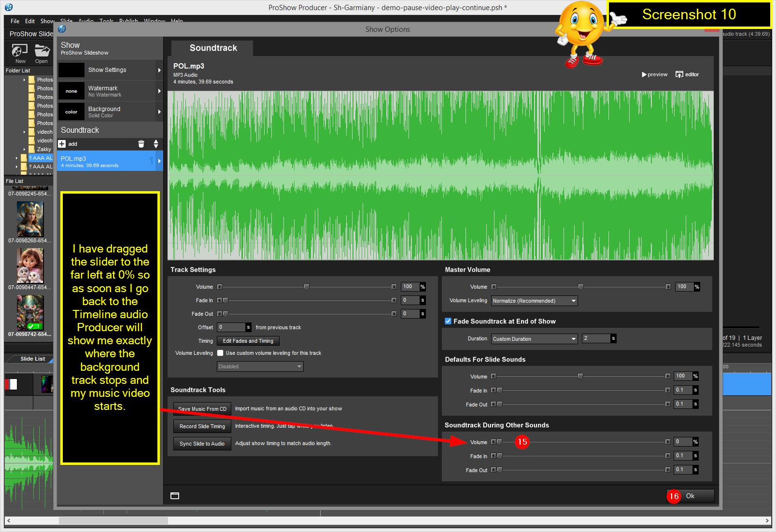Click Defaults For Slide Sounds Volume slider handle
Image resolution: width=776 pixels, height=532 pixels.
pos(580,376)
